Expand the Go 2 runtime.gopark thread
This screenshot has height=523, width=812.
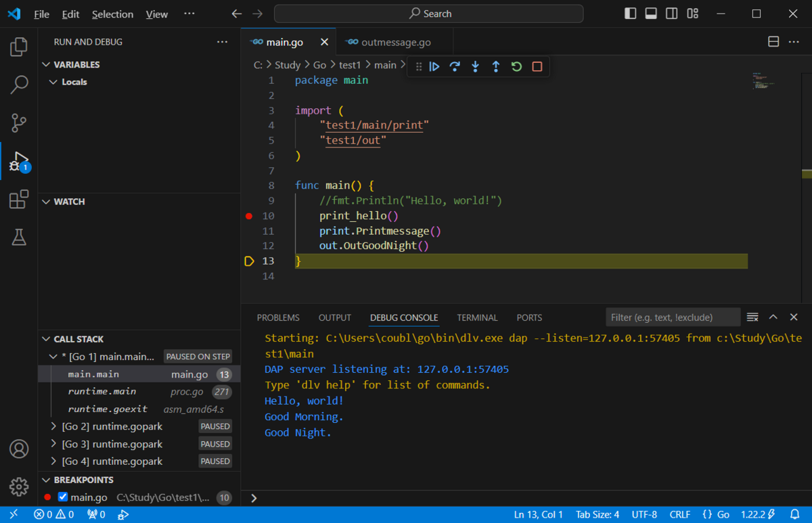tap(54, 426)
